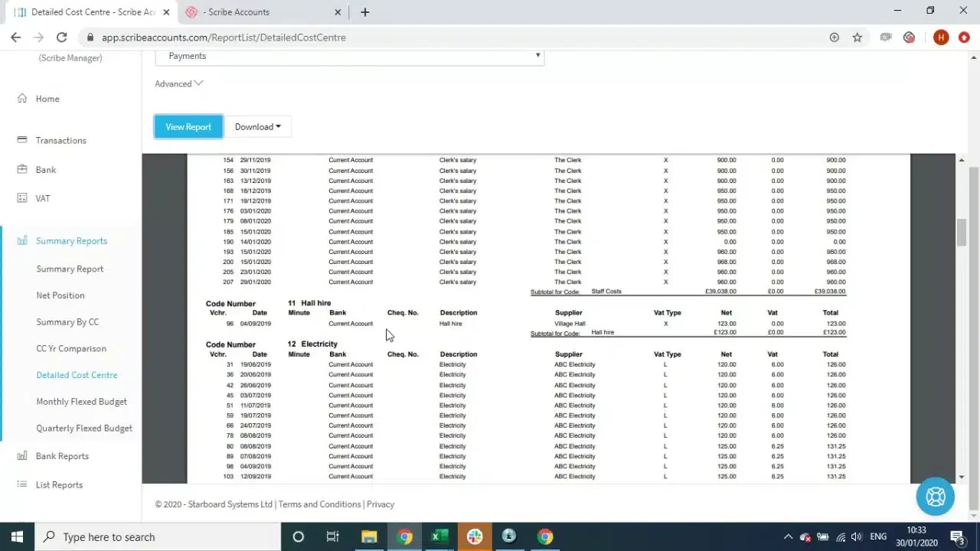Click the VAT sidebar icon
Viewport: 980px width, 551px height.
pos(21,198)
